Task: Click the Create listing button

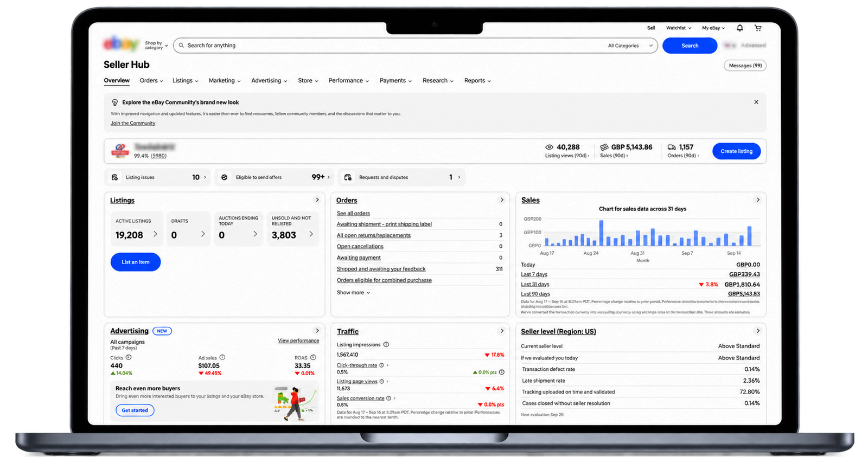Action: pos(736,151)
